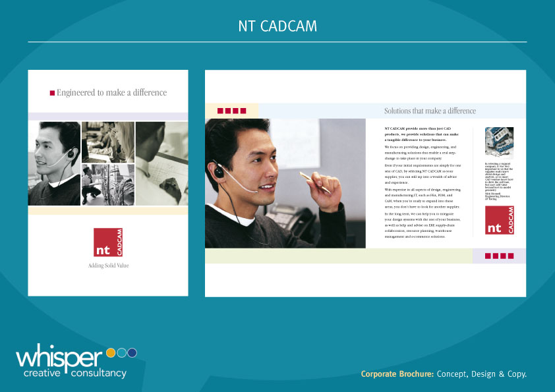Click the four red squares above headset photo
The height and width of the screenshot is (392, 555).
coord(231,111)
